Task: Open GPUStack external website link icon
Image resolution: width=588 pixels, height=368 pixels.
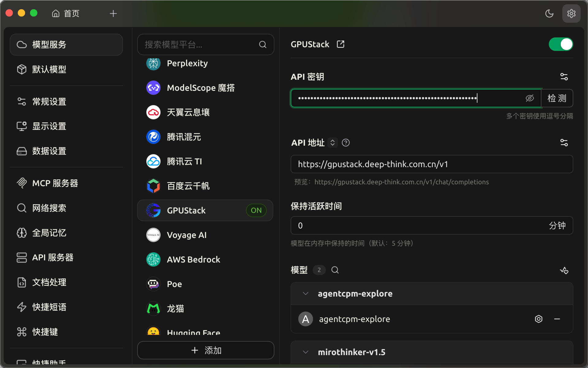Action: (x=341, y=44)
